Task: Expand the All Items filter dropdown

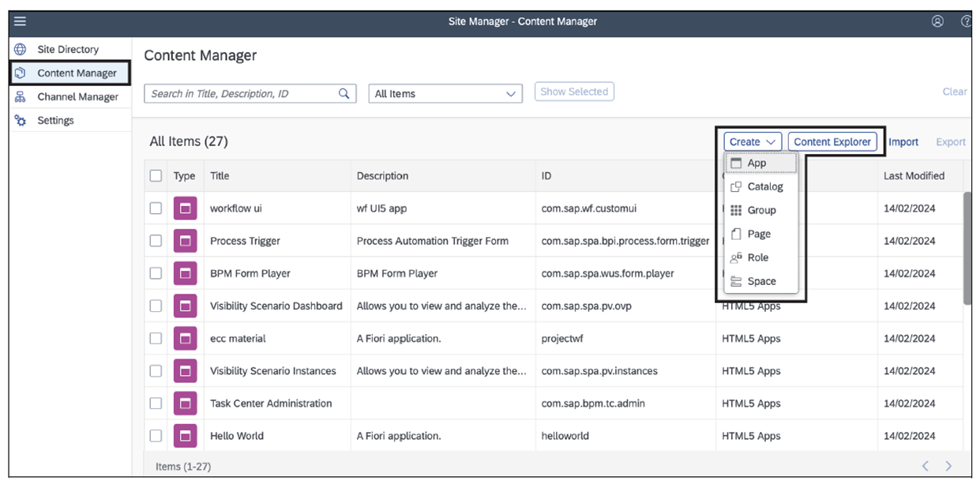Action: pos(445,92)
